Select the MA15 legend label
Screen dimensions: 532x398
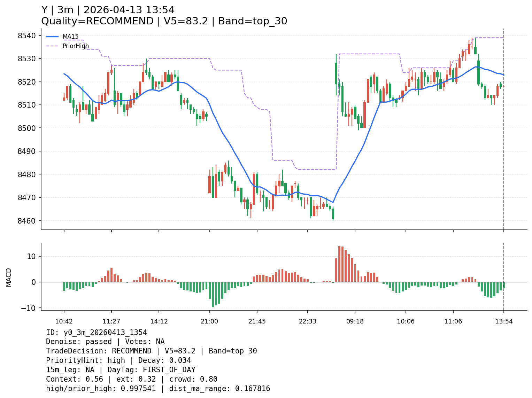(70, 37)
